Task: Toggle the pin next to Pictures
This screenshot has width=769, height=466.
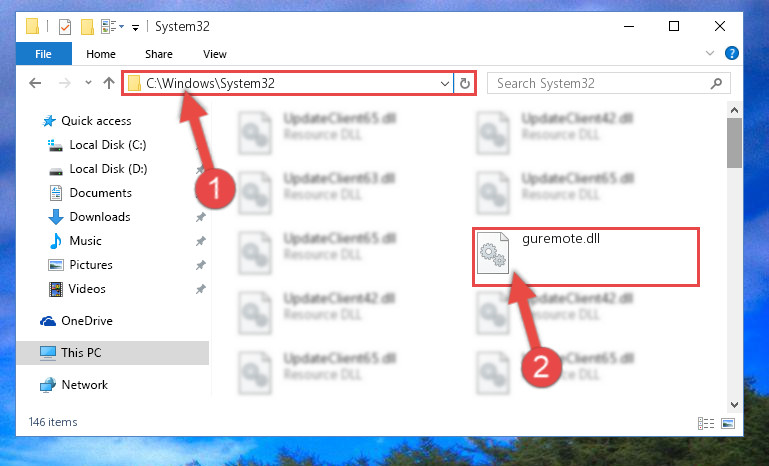Action: click(201, 265)
